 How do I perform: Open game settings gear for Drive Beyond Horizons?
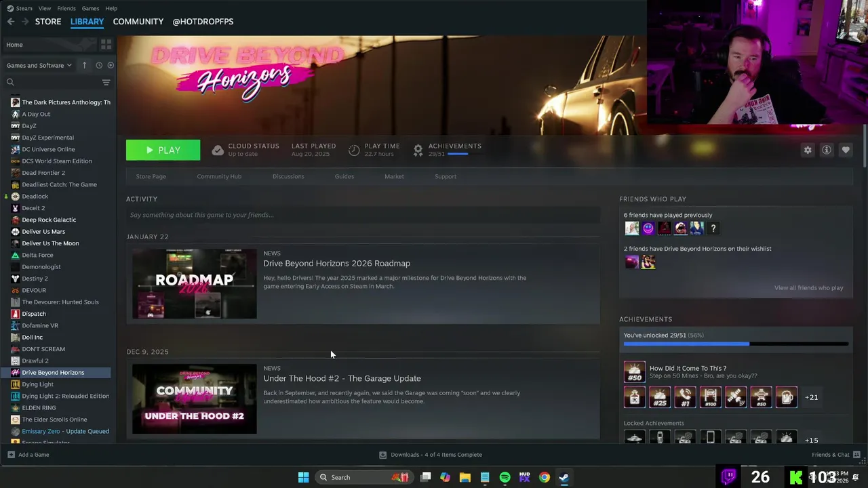click(808, 150)
